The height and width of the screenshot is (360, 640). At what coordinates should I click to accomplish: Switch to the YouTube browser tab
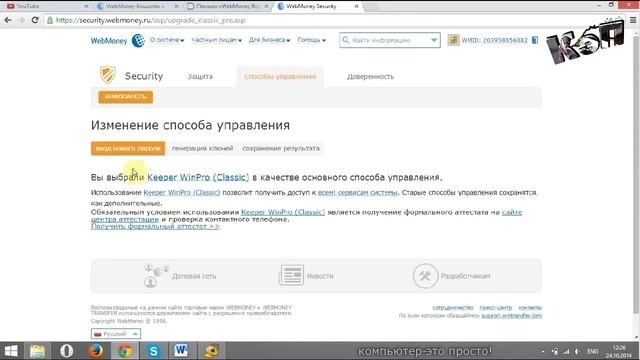pos(46,6)
